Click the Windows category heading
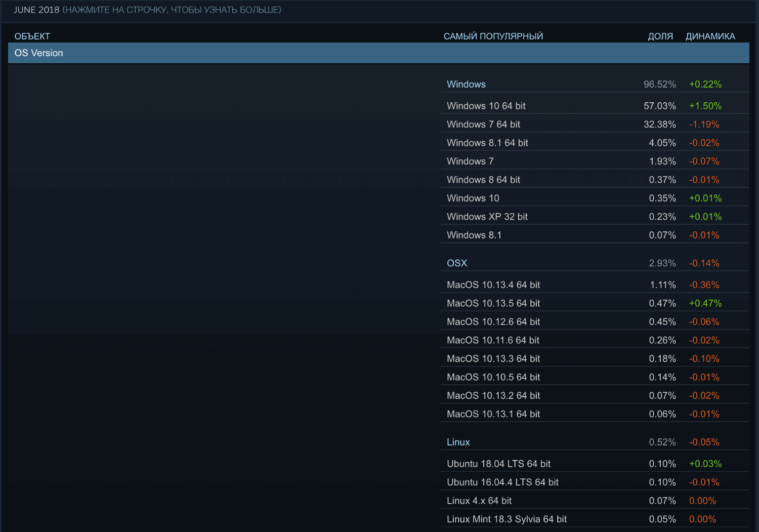Screen dimensions: 759x532 (466, 85)
